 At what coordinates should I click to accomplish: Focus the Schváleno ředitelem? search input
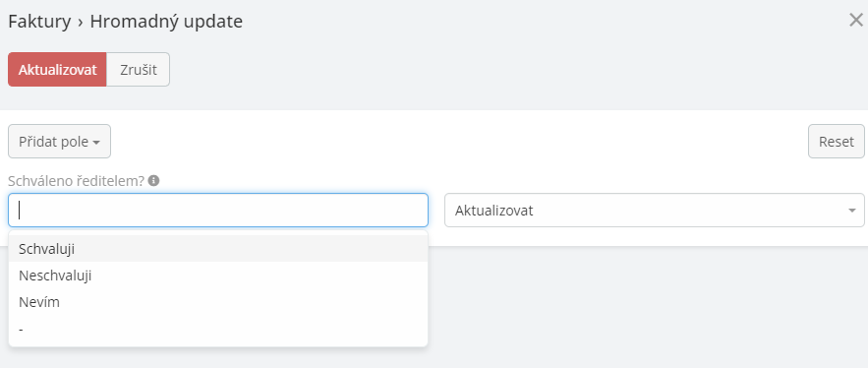pyautogui.click(x=218, y=210)
